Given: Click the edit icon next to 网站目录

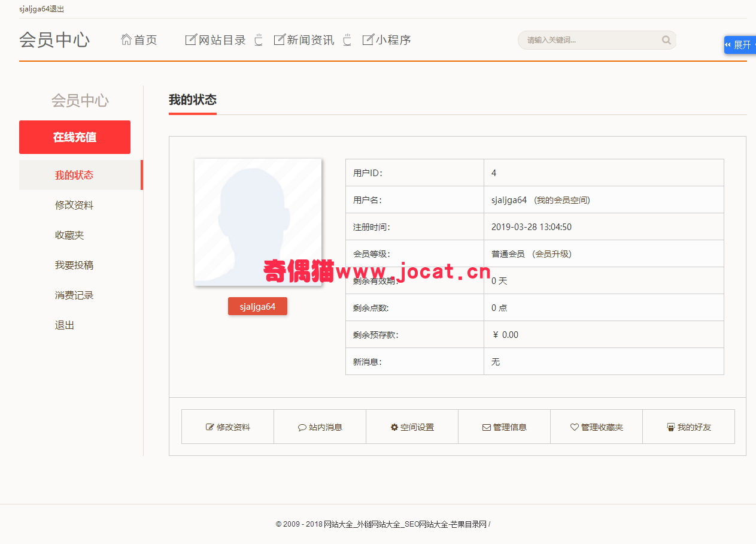Looking at the screenshot, I should pos(191,40).
